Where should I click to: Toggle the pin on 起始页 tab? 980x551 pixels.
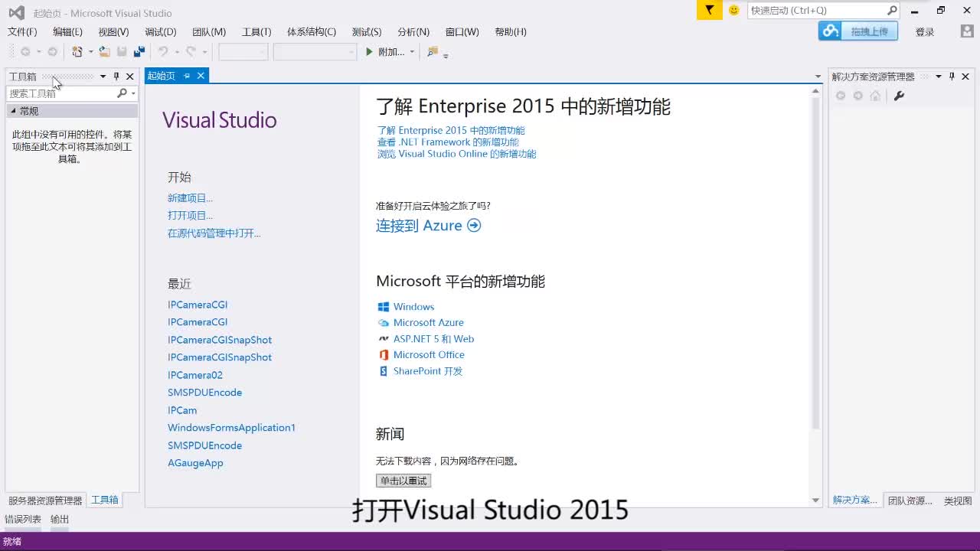pyautogui.click(x=187, y=76)
